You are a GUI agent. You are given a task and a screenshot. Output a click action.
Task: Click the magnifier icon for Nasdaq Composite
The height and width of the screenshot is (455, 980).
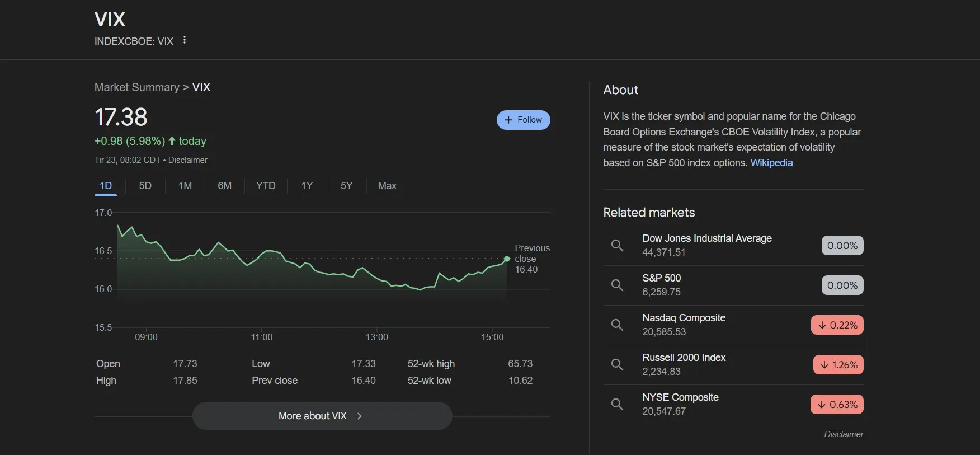(617, 325)
